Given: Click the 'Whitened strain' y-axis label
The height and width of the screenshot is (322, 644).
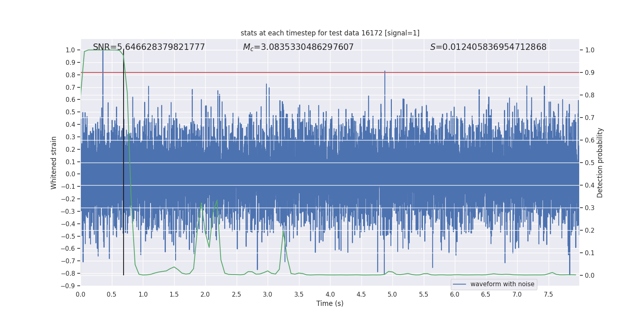Looking at the screenshot, I should pyautogui.click(x=54, y=163).
